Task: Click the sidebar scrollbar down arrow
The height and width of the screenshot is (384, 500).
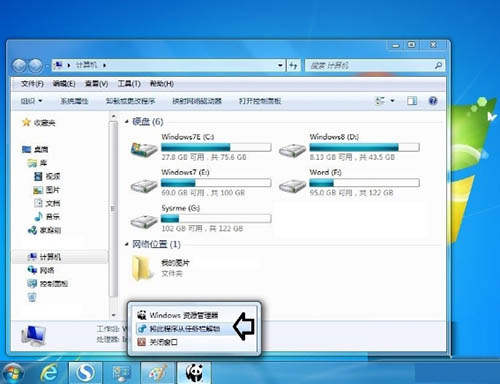Action: click(x=113, y=315)
